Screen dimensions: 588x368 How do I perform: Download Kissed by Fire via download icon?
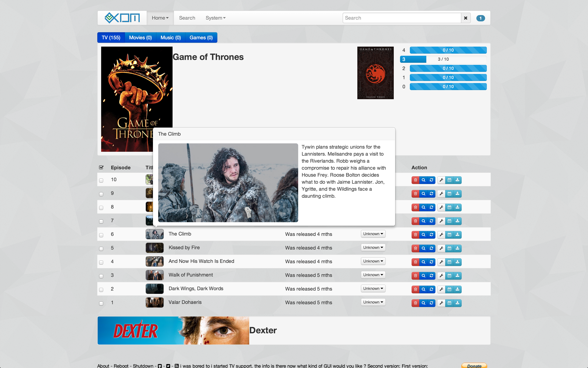click(457, 248)
